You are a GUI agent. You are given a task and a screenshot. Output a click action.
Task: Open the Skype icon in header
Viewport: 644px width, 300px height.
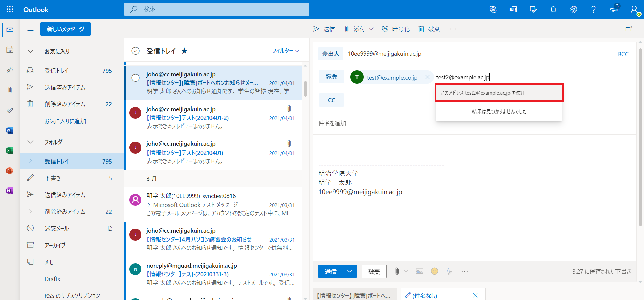[x=493, y=9]
